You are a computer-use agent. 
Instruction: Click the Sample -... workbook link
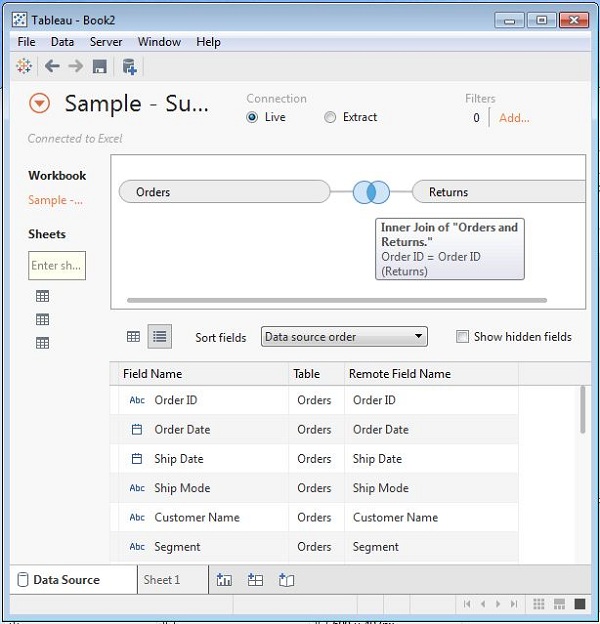[x=55, y=200]
